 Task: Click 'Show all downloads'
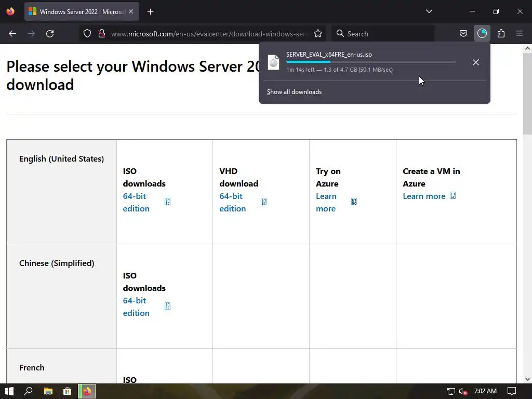coord(294,92)
